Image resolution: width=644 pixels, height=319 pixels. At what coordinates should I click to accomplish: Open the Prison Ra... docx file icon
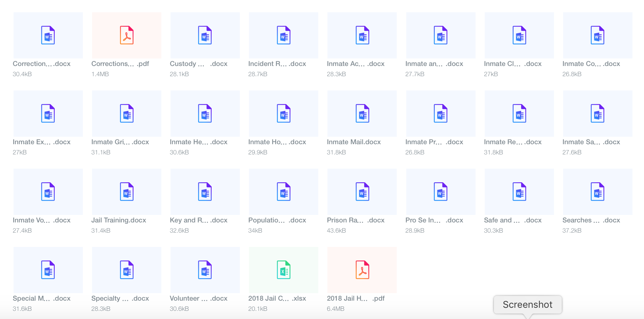362,192
